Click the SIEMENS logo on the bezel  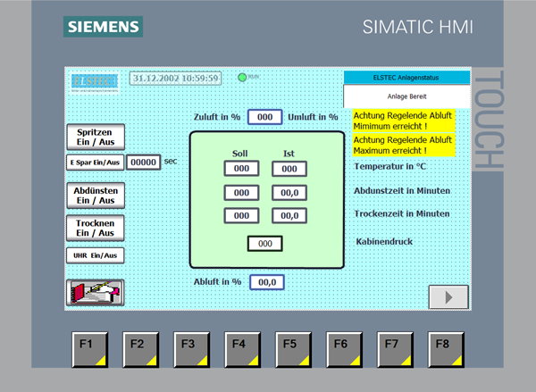coord(103,27)
